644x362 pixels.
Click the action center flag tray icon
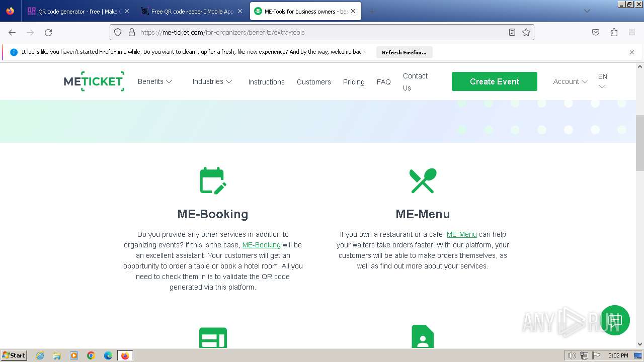tap(596, 355)
